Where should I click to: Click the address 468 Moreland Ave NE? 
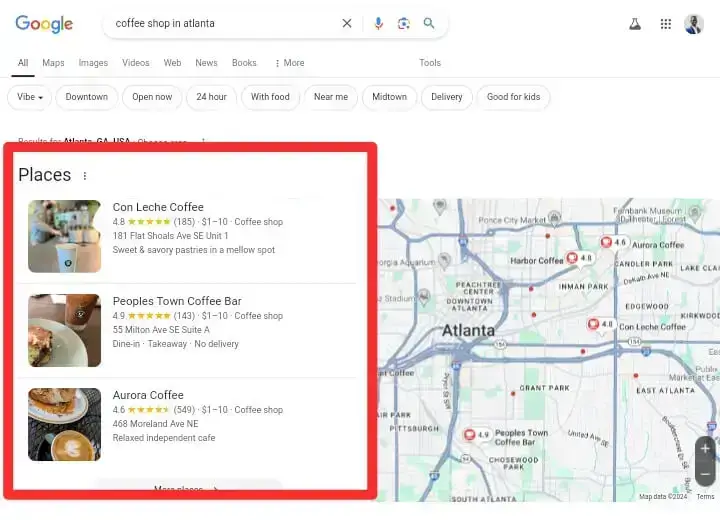(x=155, y=424)
